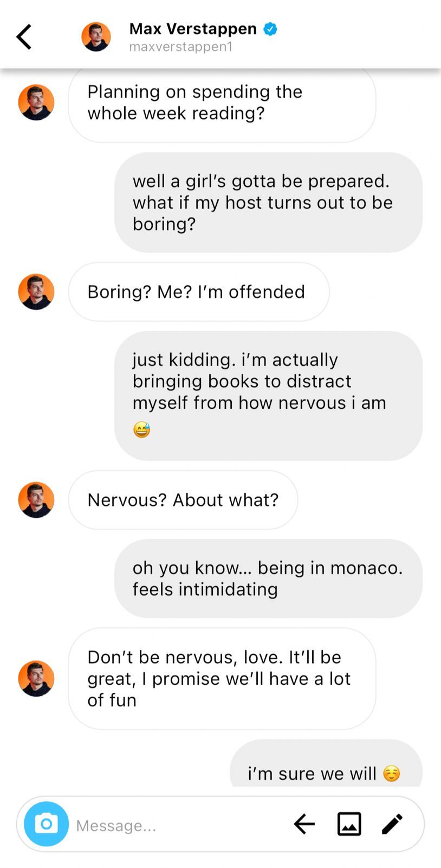Select the "well a girl's gotta be prepared" bubble
441x868 pixels.
pyautogui.click(x=268, y=202)
